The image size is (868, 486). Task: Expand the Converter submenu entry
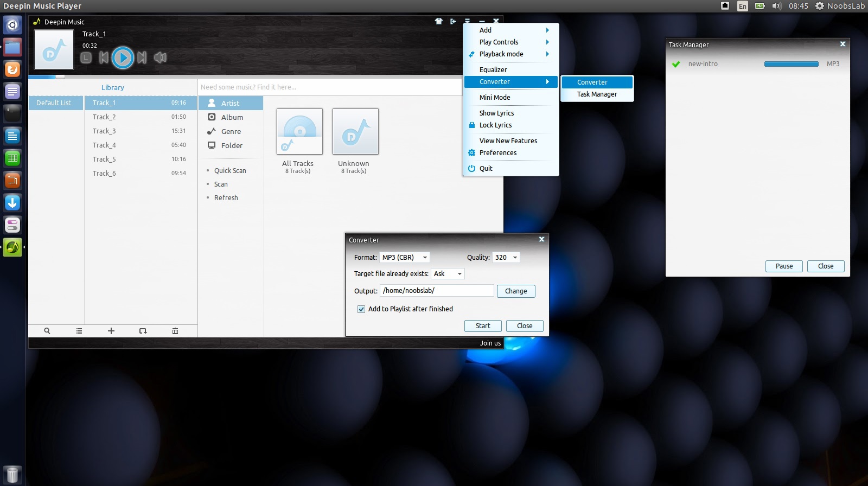(511, 82)
